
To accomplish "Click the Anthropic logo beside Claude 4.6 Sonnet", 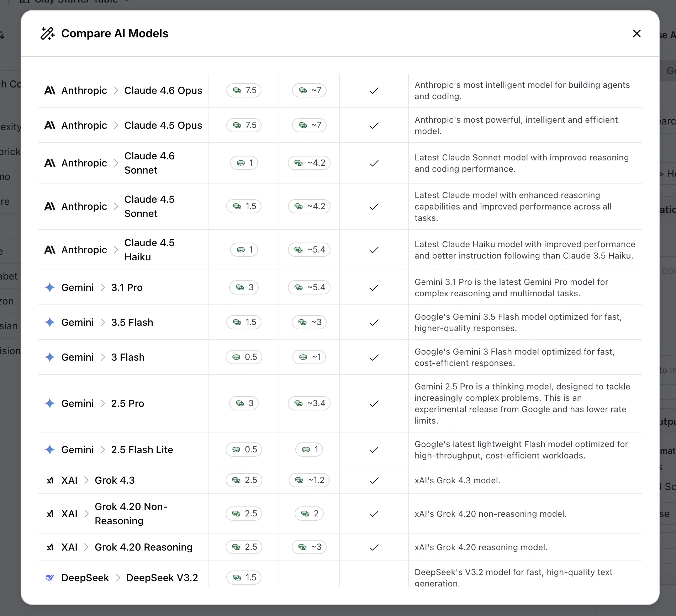I will [50, 163].
